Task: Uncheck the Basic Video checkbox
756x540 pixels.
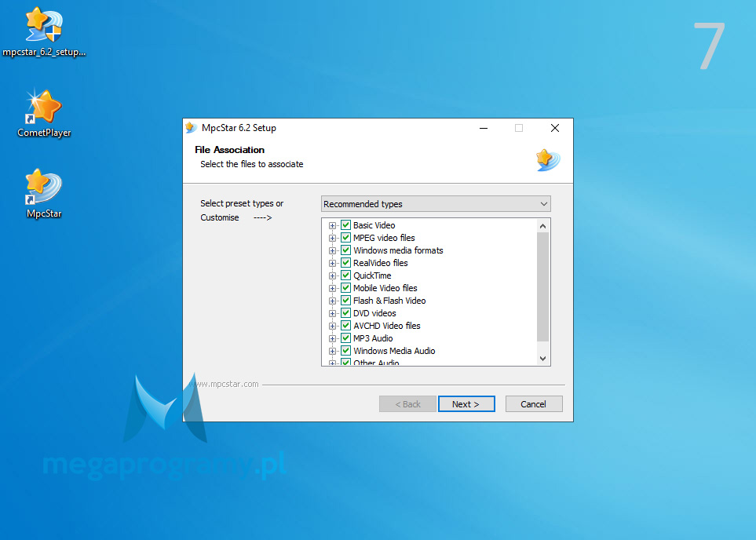Action: 345,225
